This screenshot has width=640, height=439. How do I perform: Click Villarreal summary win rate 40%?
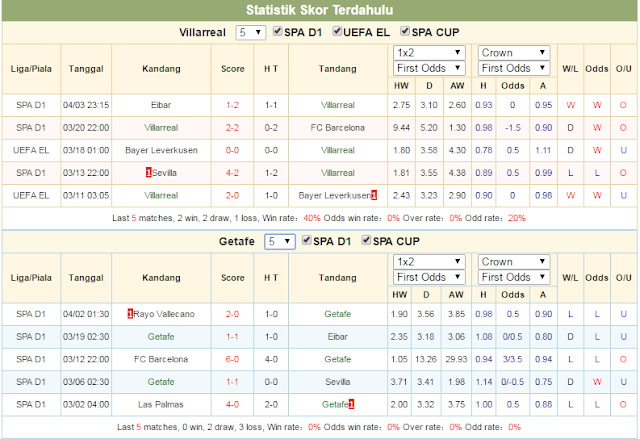[x=312, y=218]
